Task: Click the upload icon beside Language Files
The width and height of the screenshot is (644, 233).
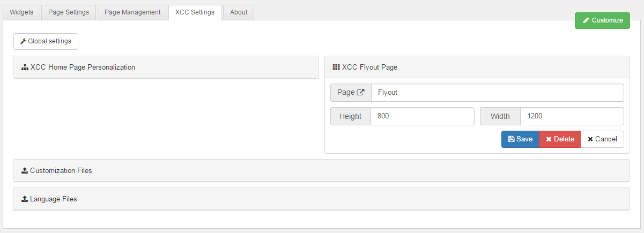Action: (25, 199)
